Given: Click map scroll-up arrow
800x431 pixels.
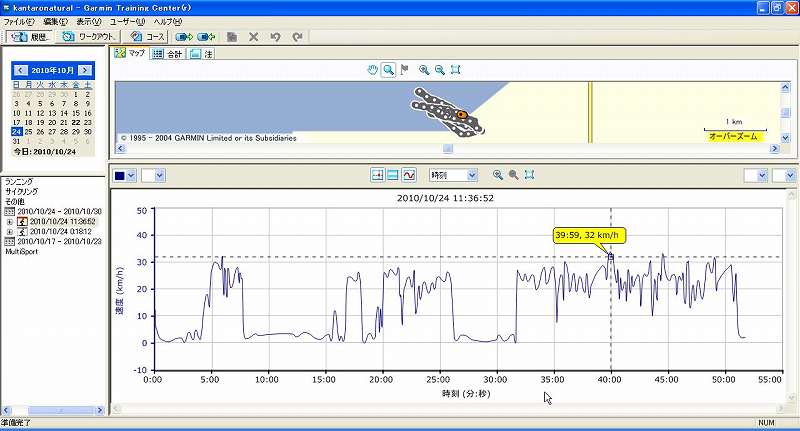Looking at the screenshot, I should (x=785, y=87).
